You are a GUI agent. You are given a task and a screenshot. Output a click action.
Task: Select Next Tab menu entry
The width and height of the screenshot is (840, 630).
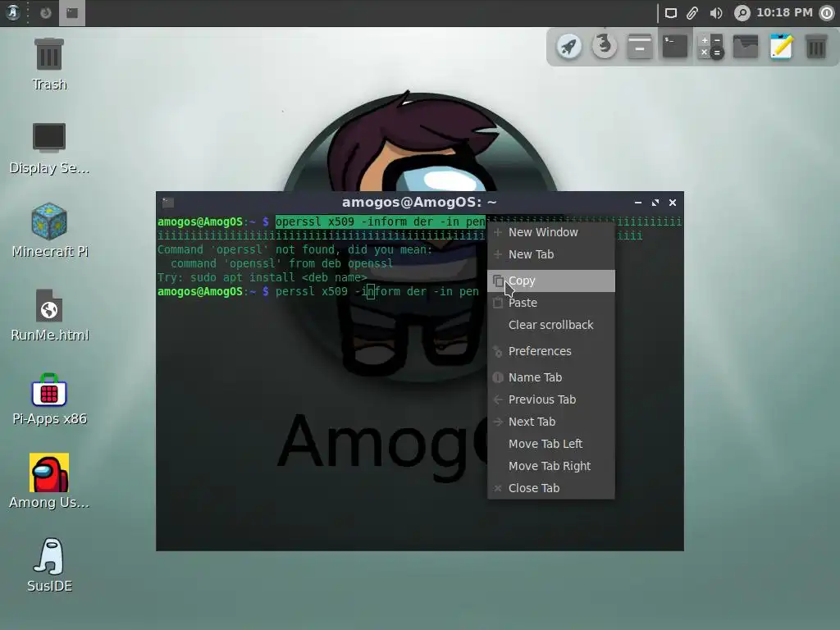coord(551,422)
